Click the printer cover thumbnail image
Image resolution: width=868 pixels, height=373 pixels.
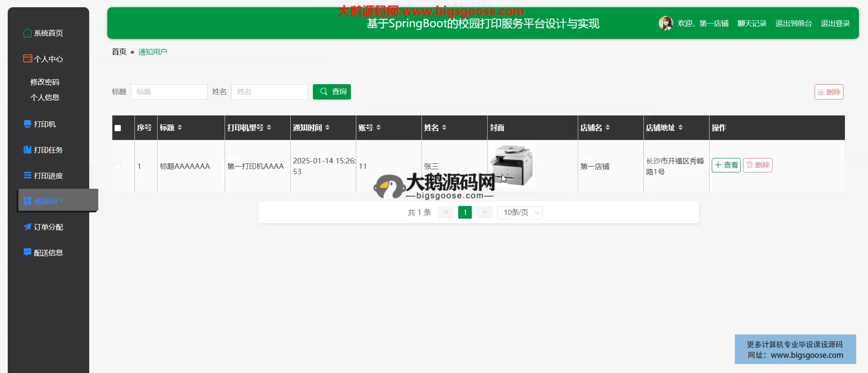(x=512, y=165)
